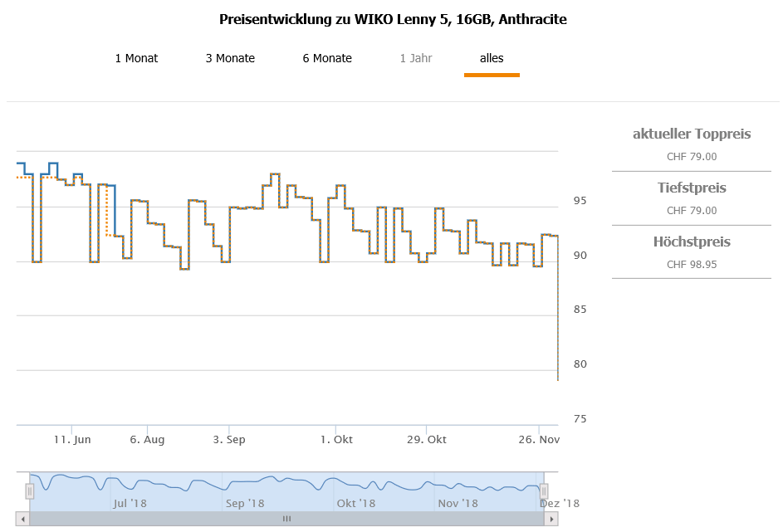The width and height of the screenshot is (783, 532).
Task: Click the Tiefstpreis CHF 79.00 value
Action: 692,210
